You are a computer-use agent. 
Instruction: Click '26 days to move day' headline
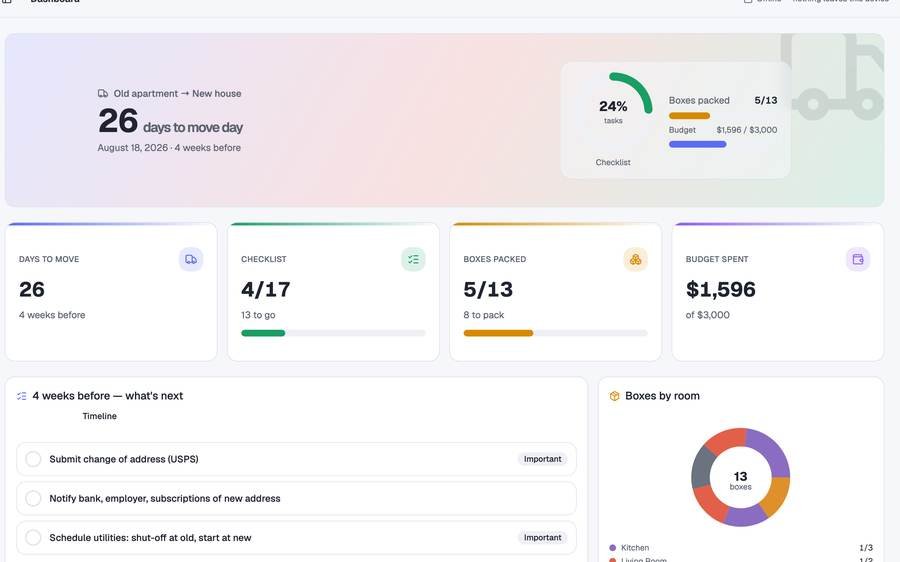170,121
